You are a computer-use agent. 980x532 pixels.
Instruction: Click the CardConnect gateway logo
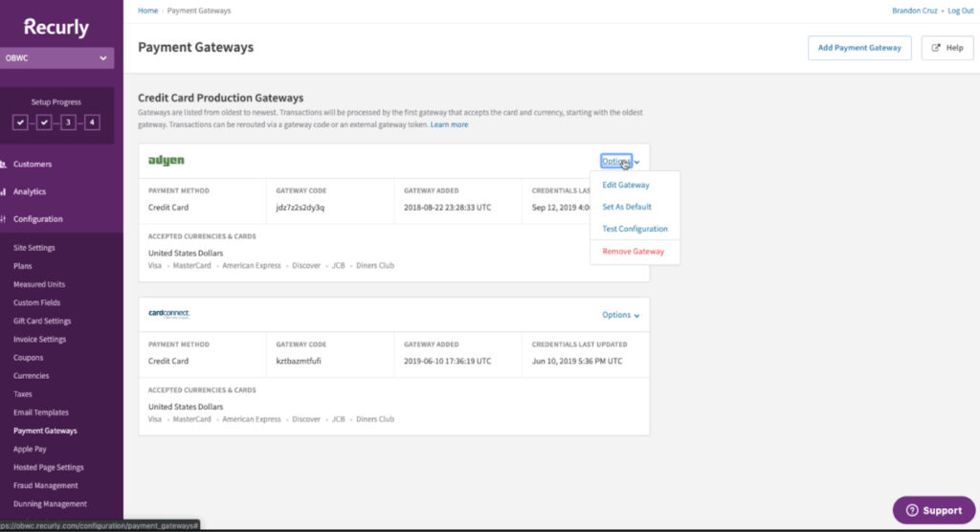168,314
